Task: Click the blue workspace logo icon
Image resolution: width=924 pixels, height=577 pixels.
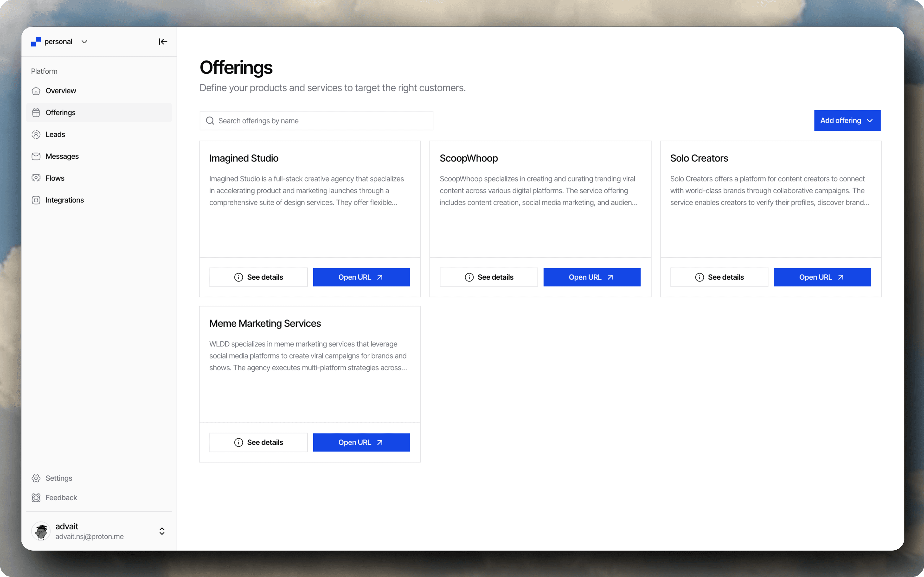Action: (36, 42)
